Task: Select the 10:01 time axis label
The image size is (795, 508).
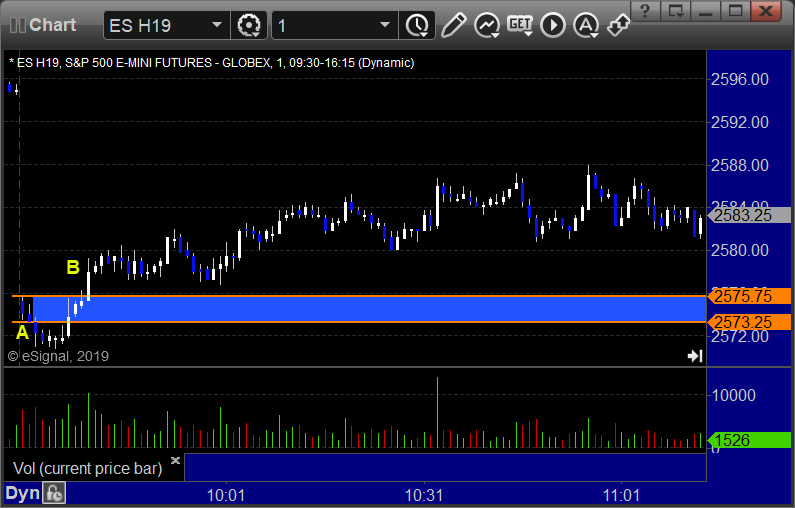Action: (226, 495)
